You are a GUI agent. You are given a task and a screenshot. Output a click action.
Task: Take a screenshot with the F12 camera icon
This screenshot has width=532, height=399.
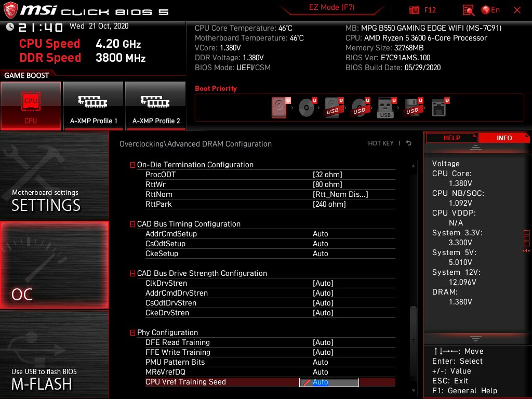point(414,10)
